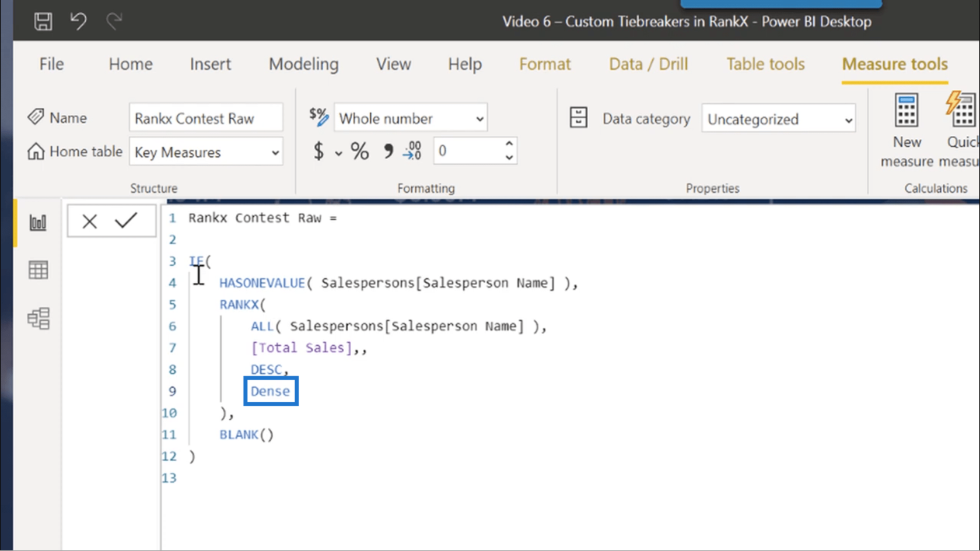Click the decimal places number field
This screenshot has height=551, width=980.
point(468,151)
